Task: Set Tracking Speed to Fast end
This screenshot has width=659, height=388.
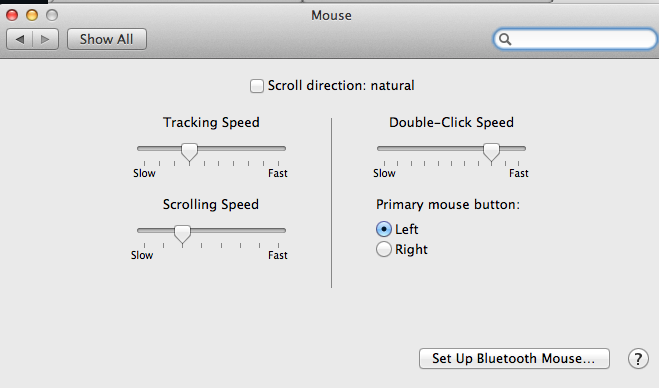Action: pos(278,148)
